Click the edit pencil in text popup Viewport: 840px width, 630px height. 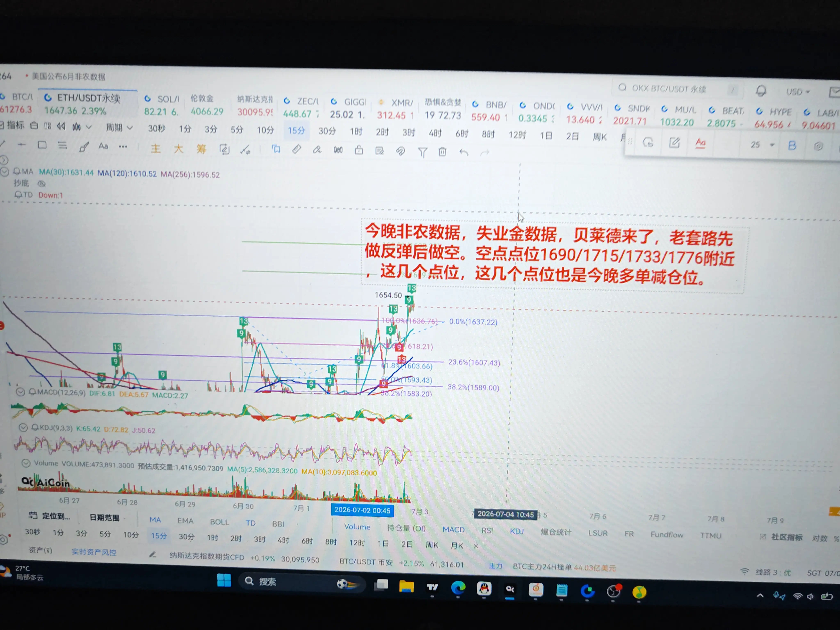pos(675,143)
